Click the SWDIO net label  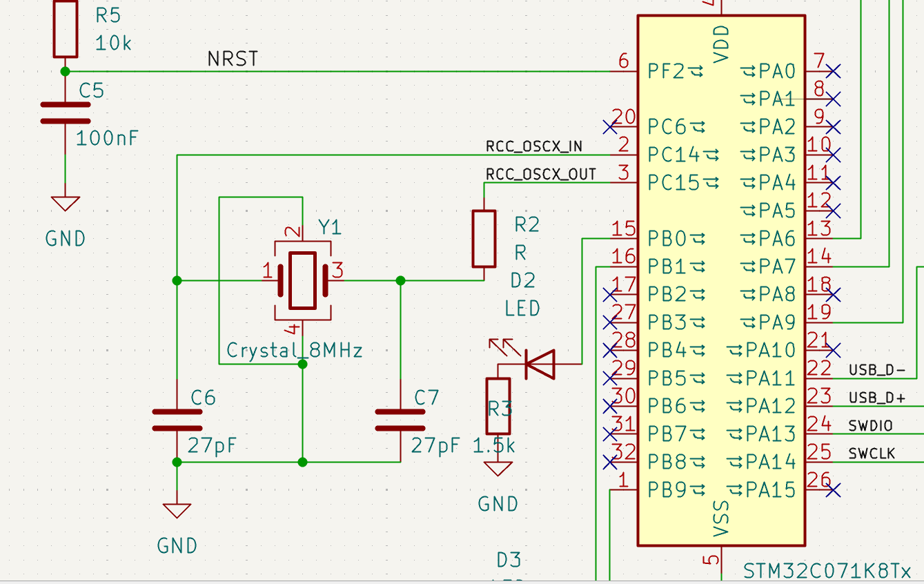click(871, 425)
